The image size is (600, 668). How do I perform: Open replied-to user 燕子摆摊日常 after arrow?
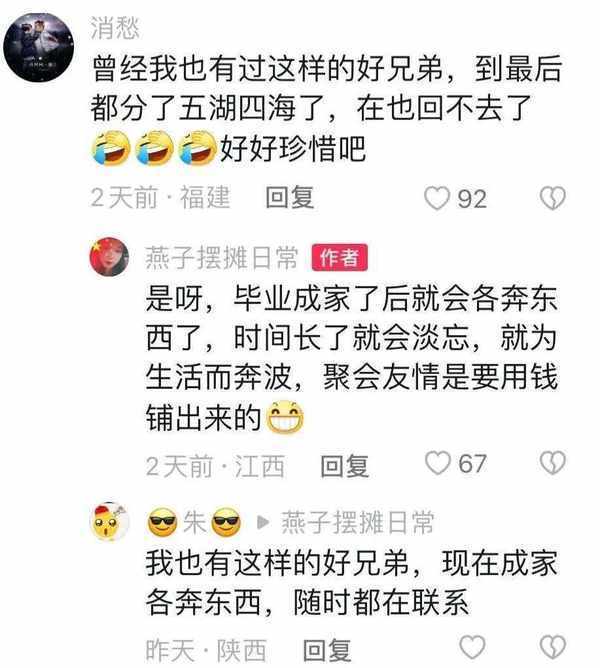click(358, 522)
